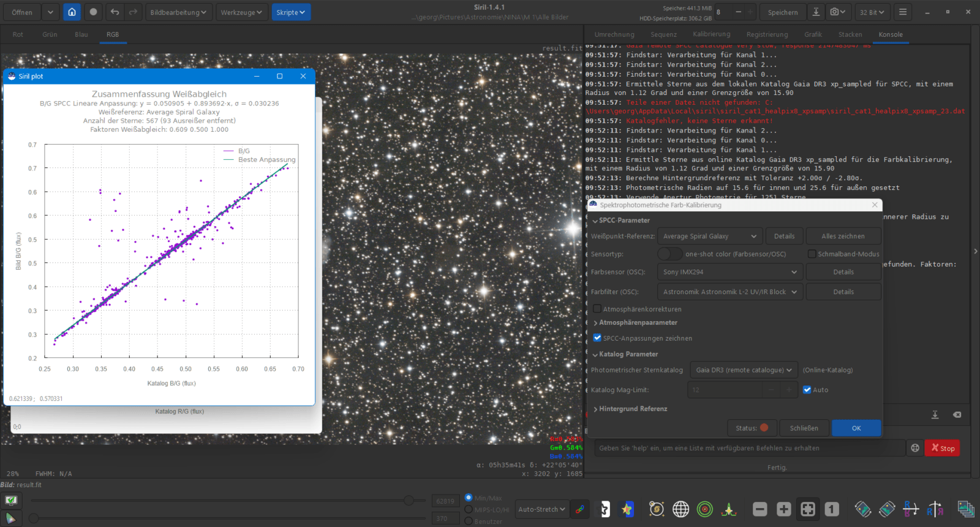
Task: Open the snapshot camera menu
Action: pos(837,12)
